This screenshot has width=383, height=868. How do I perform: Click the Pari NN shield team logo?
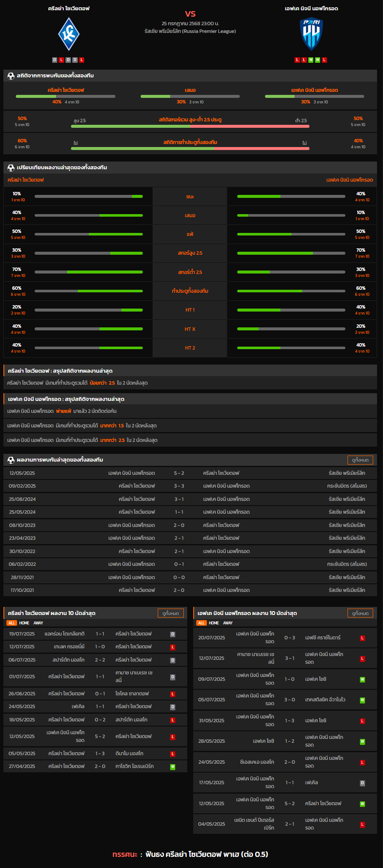point(311,34)
